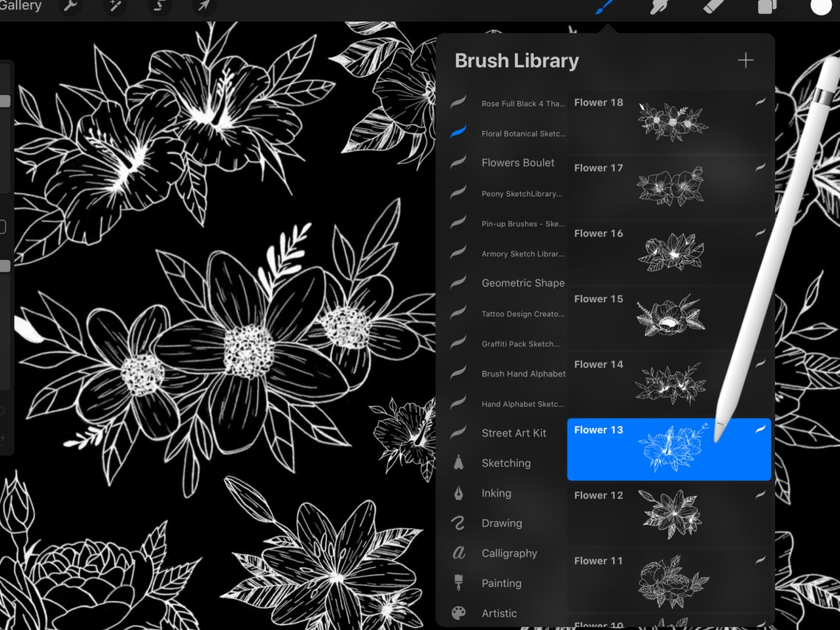Select Pin-up Brushes brush set
This screenshot has height=630, width=840.
508,223
